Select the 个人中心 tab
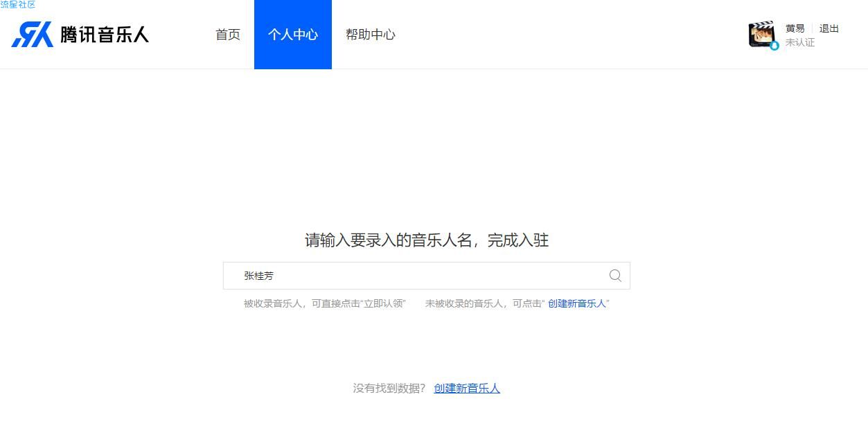The width and height of the screenshot is (868, 435). (293, 35)
